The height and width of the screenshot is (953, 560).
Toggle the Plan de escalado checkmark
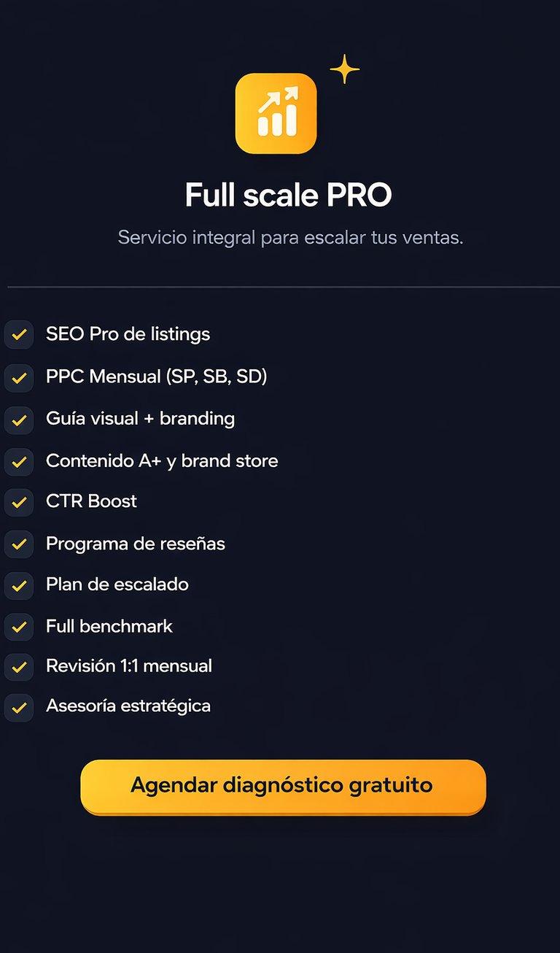19,585
